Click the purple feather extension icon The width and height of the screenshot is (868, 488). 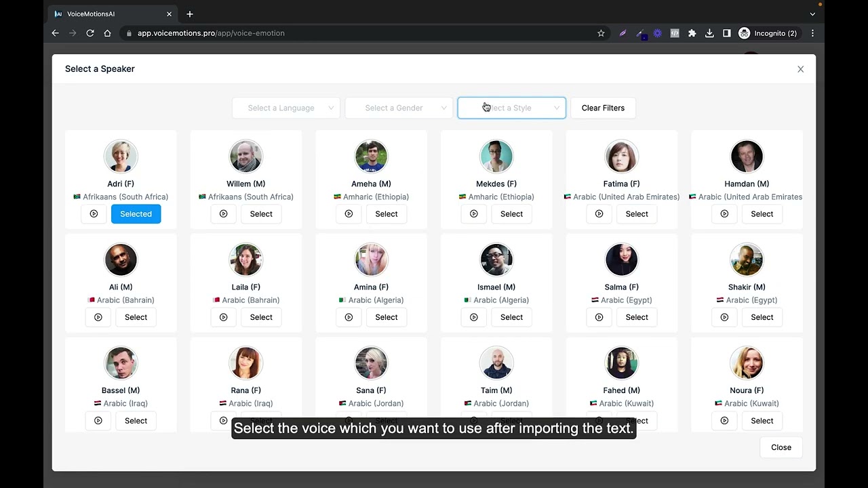click(623, 33)
